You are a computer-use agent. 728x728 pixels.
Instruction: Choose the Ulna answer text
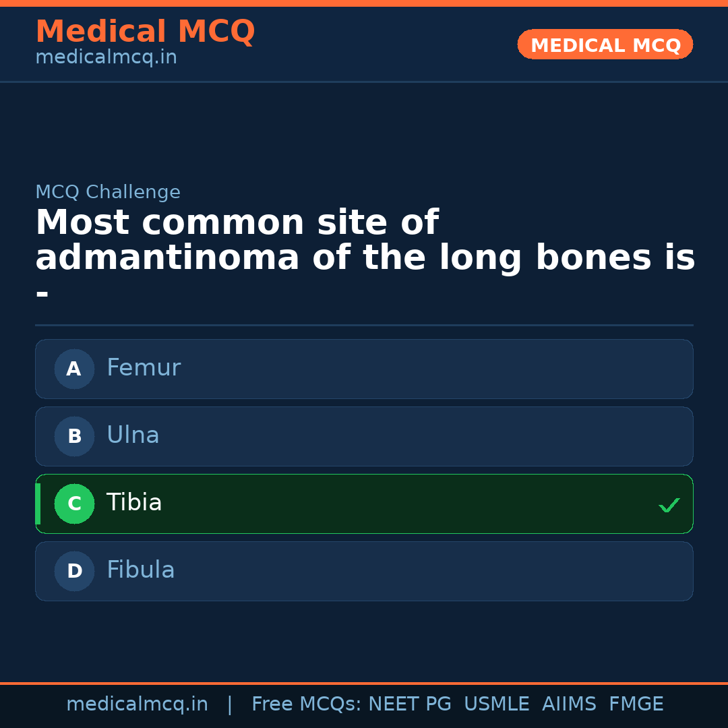pyautogui.click(x=133, y=435)
